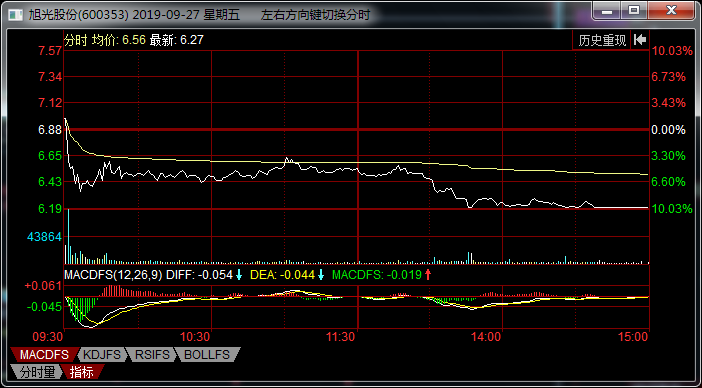Screen dimensions: 702x388
Task: Click the app icon in the title bar
Action: [x=16, y=15]
